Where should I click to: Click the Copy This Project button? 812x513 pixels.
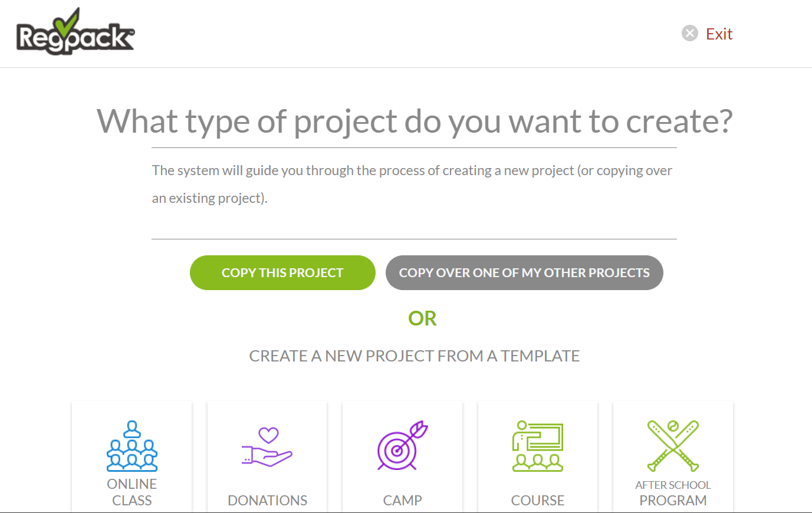(282, 272)
